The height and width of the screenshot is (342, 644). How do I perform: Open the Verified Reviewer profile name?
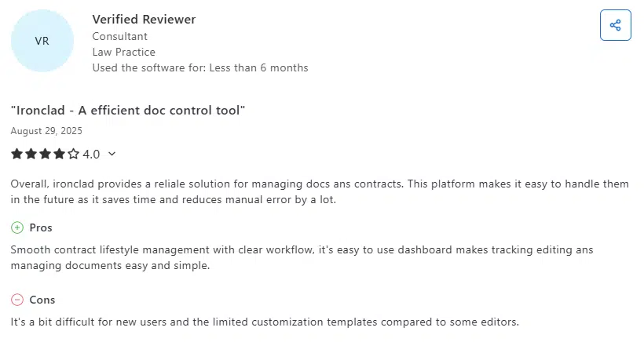(x=144, y=19)
